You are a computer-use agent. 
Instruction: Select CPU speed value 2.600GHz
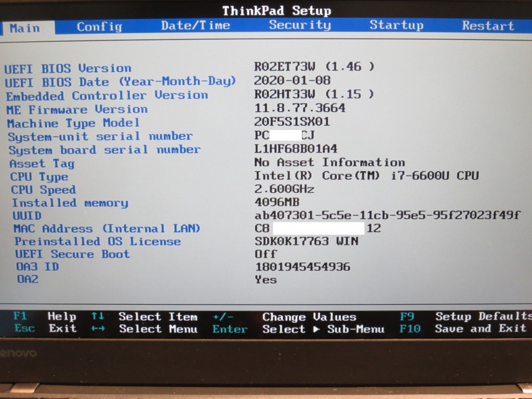click(x=284, y=189)
